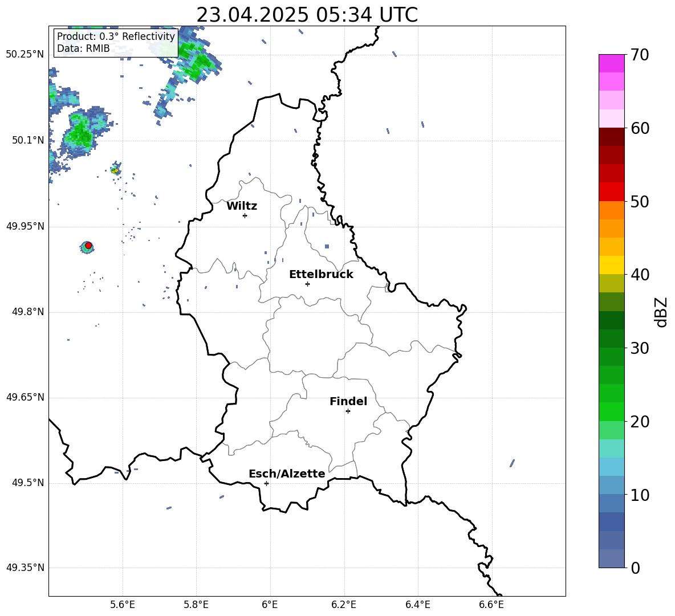Click the 50.1°N latitude label
This screenshot has height=616, width=675.
[28, 140]
